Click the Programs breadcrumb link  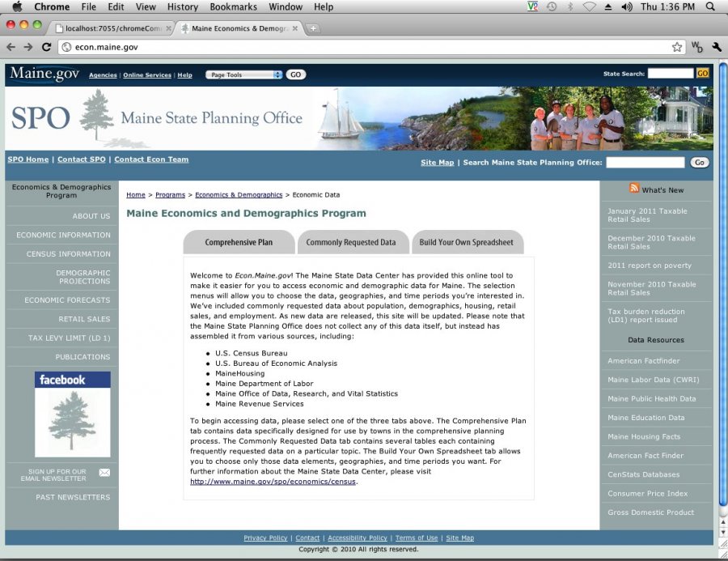coord(170,195)
